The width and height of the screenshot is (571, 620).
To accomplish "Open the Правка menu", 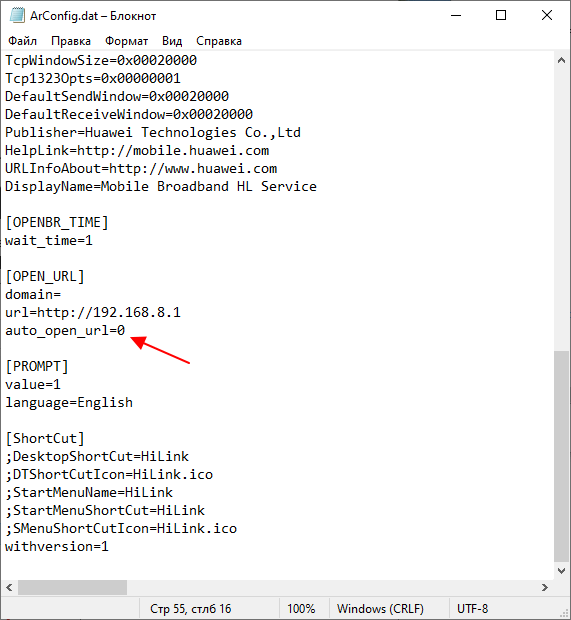I will point(71,41).
